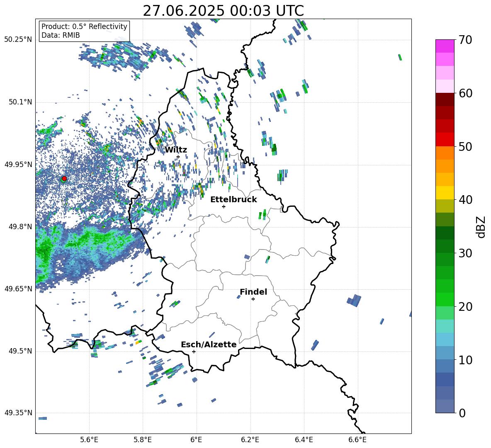Click the Ettelbruck location cross marker
Image resolution: width=491 pixels, height=448 pixels.
tap(224, 206)
